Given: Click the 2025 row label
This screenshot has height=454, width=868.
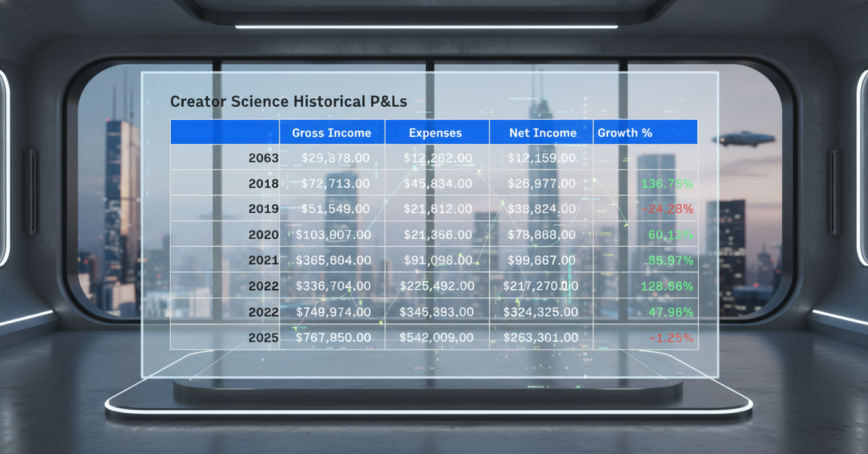Looking at the screenshot, I should point(263,338).
